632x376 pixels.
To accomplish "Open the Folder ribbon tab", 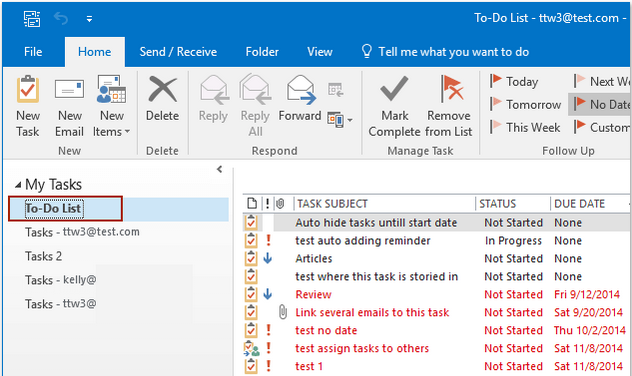I will pos(262,52).
